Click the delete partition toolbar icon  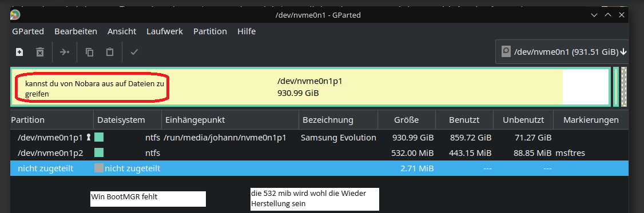click(40, 52)
